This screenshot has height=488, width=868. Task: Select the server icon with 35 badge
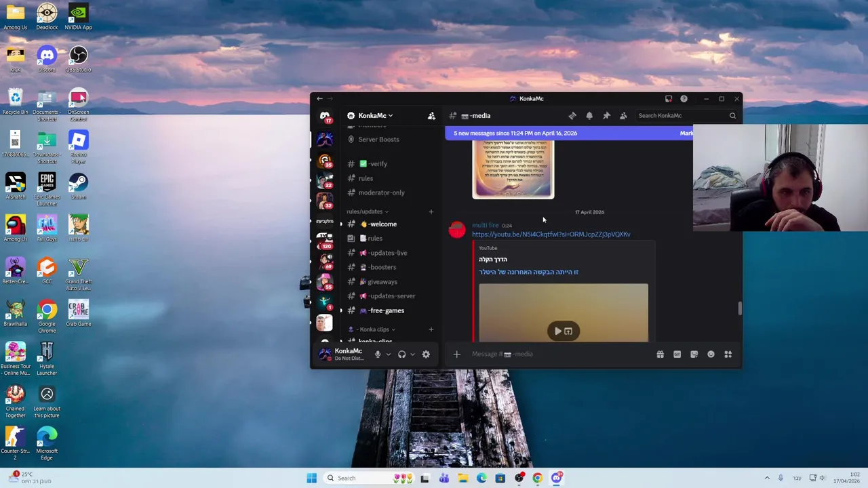click(x=325, y=161)
